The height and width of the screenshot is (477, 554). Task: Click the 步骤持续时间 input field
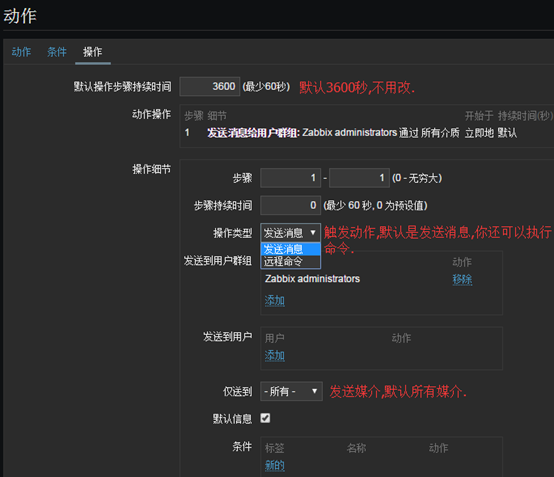point(290,205)
